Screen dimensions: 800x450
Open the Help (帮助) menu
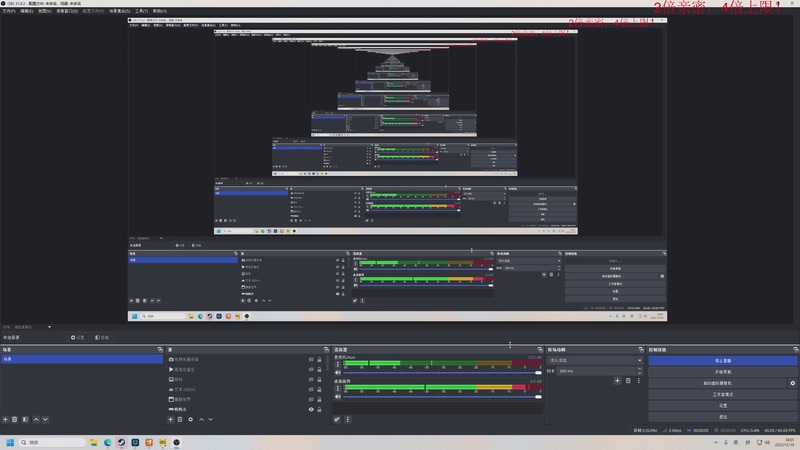pyautogui.click(x=160, y=11)
